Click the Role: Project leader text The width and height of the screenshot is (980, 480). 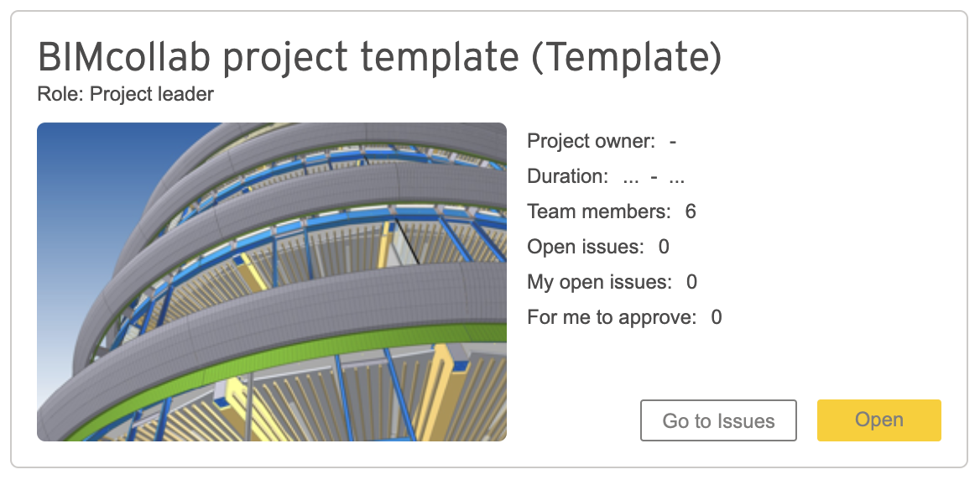point(126,94)
